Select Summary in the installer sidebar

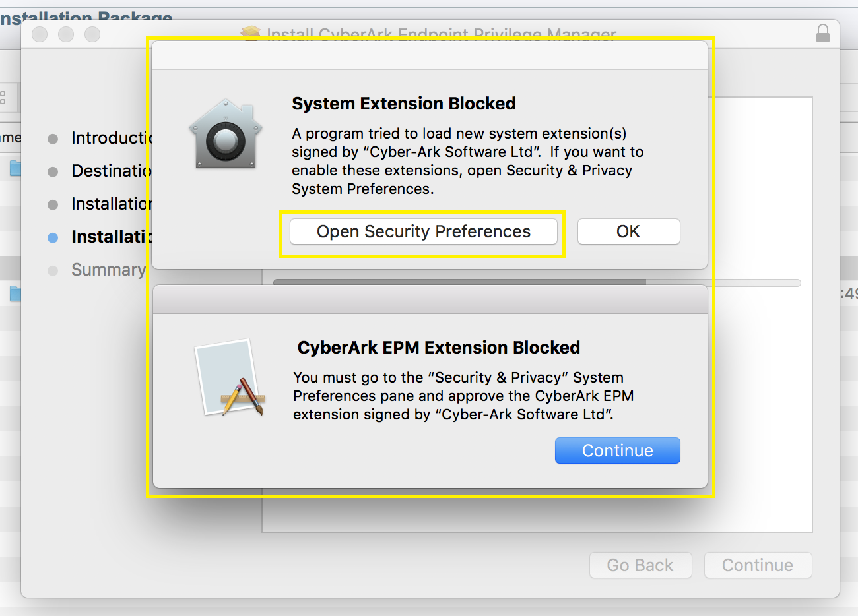(108, 270)
